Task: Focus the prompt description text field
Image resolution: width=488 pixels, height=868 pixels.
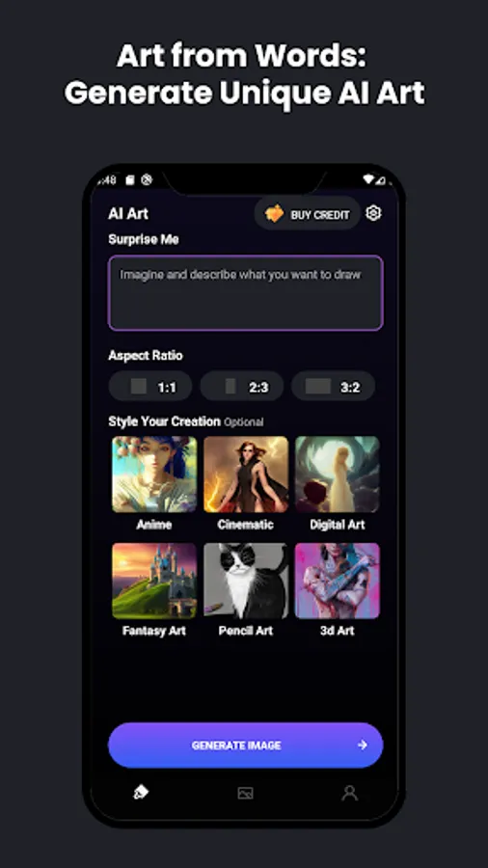Action: [246, 293]
